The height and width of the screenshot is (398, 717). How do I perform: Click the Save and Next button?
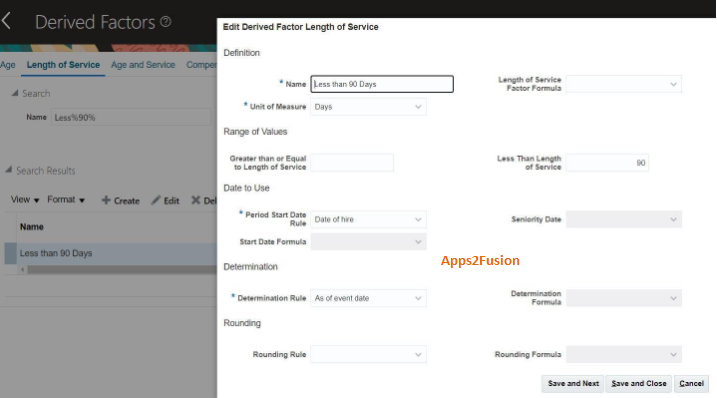[x=573, y=383]
